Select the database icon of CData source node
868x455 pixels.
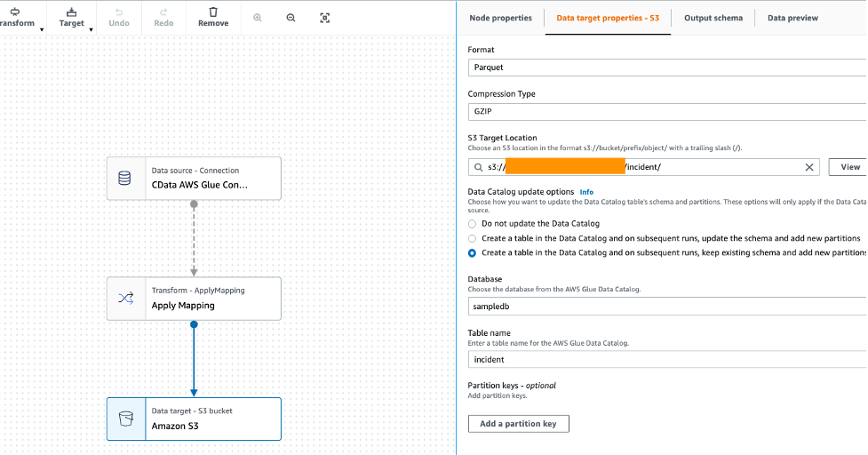point(125,179)
